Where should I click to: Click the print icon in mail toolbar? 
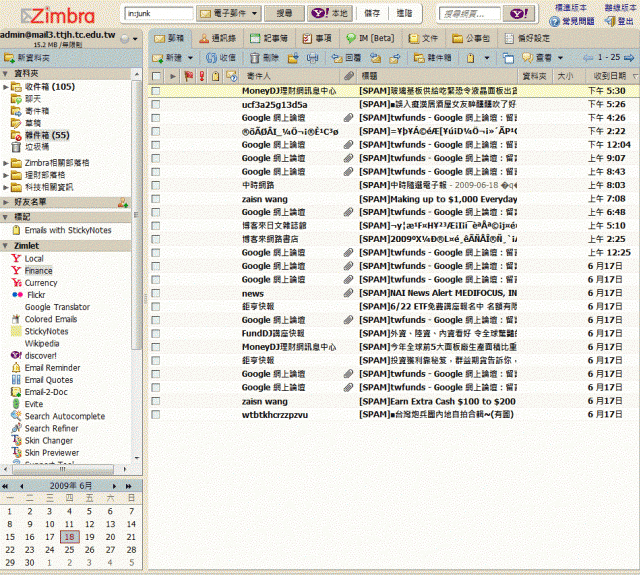click(312, 58)
